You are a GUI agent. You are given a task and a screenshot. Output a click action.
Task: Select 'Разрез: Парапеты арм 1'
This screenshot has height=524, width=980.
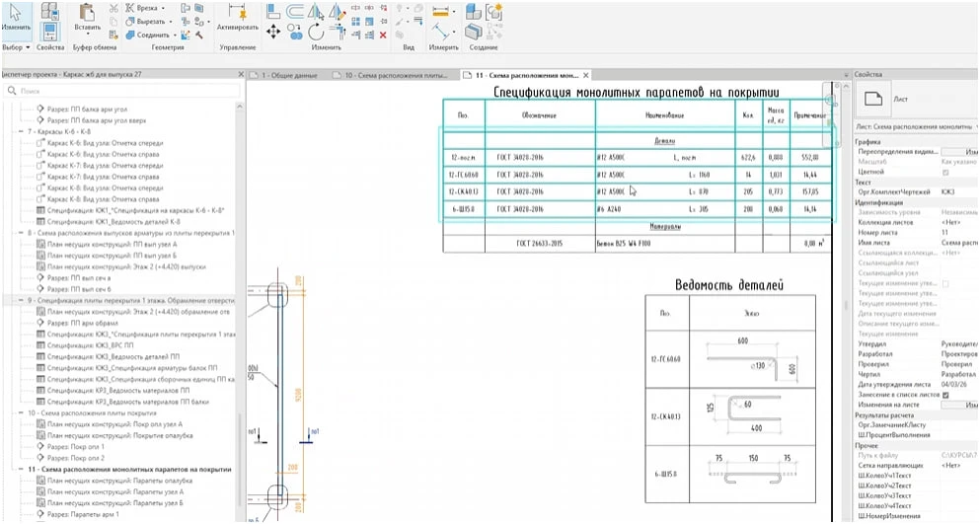point(83,514)
